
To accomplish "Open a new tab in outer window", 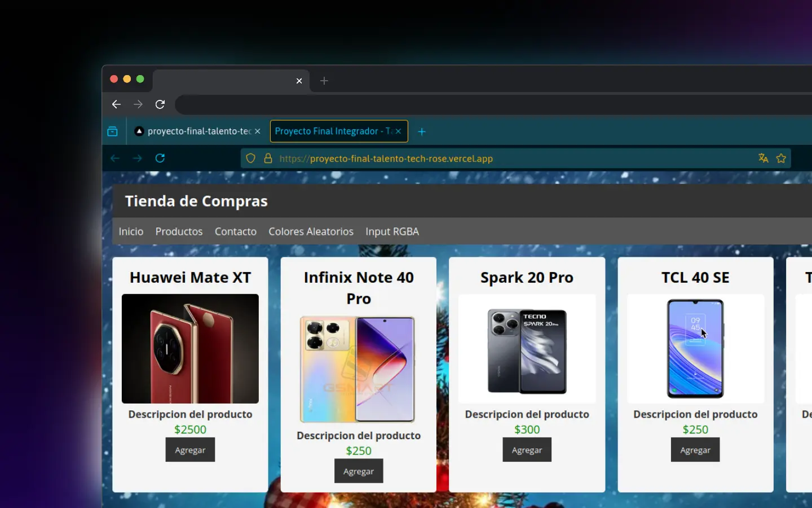I will (x=324, y=81).
